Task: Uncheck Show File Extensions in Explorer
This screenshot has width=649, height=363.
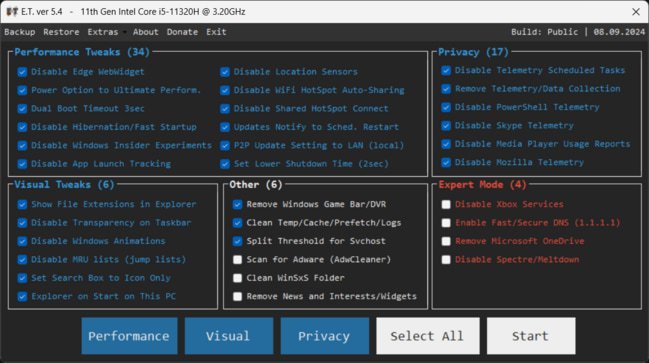Action: pyautogui.click(x=22, y=204)
